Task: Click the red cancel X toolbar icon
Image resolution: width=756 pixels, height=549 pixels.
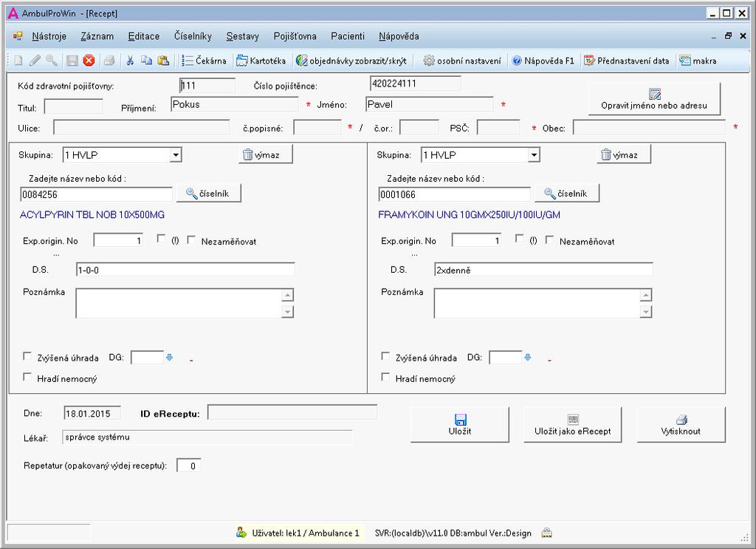Action: pos(89,61)
